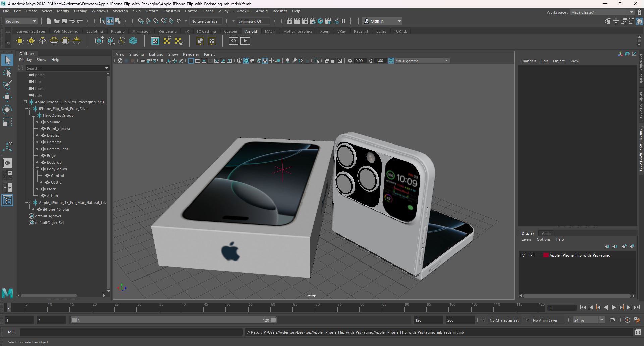Click the New Scene icon

[49, 21]
